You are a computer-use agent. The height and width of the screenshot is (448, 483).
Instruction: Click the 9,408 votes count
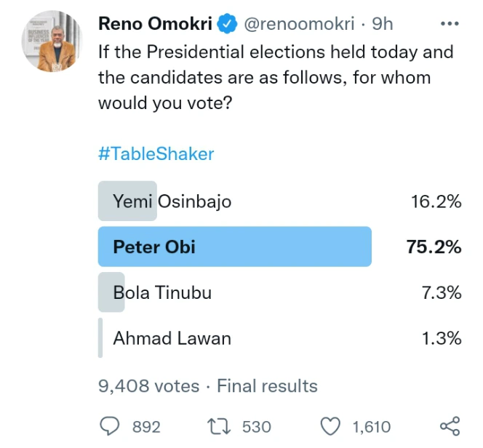point(148,385)
